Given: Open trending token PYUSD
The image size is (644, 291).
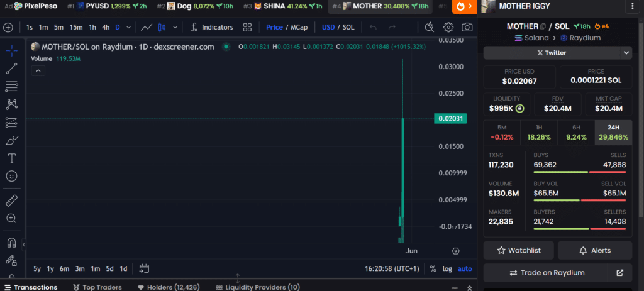Looking at the screenshot, I should 106,6.
